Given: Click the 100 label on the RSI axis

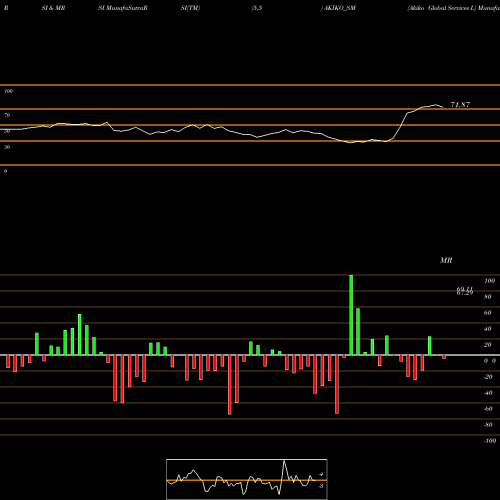Looking at the screenshot, I should pyautogui.click(x=8, y=91).
